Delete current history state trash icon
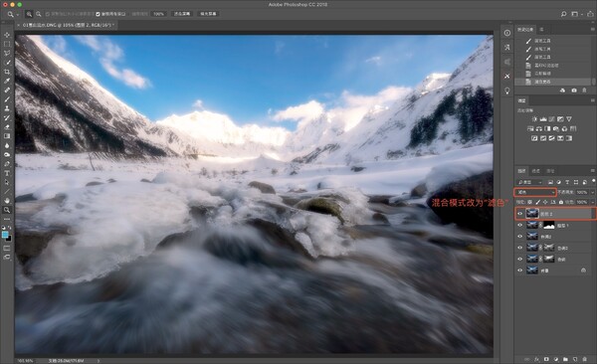The width and height of the screenshot is (597, 364). [x=584, y=91]
